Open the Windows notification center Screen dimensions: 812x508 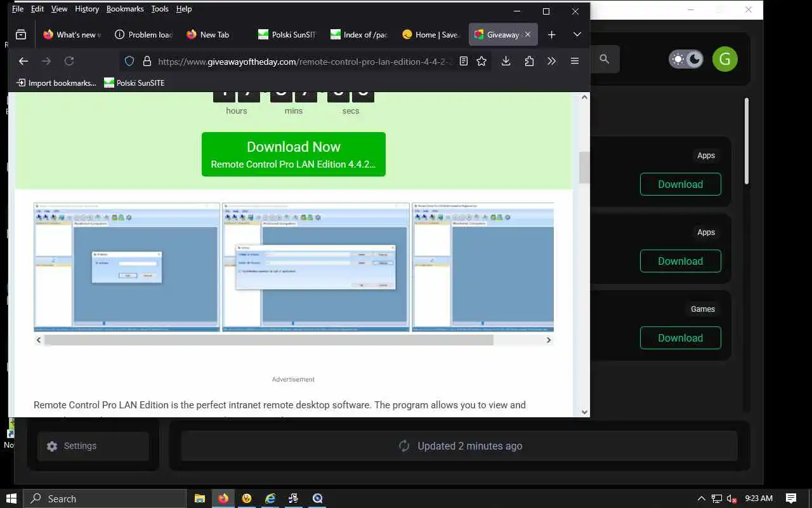791,498
